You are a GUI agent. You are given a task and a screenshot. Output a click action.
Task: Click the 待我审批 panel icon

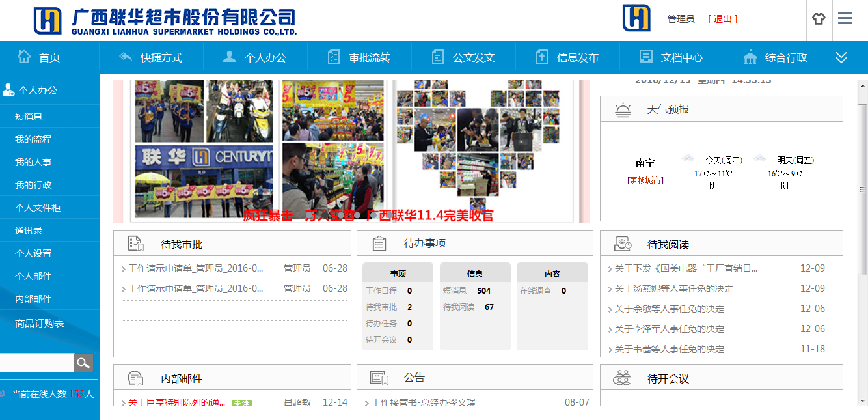(135, 244)
